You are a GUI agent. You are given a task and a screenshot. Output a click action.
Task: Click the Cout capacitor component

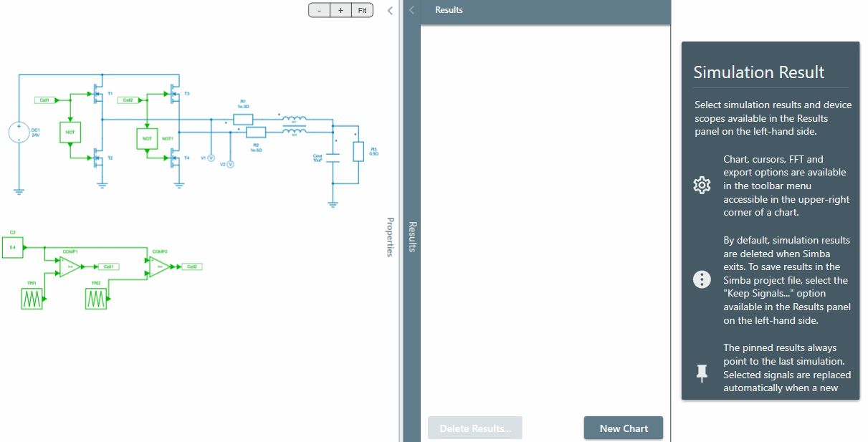333,158
